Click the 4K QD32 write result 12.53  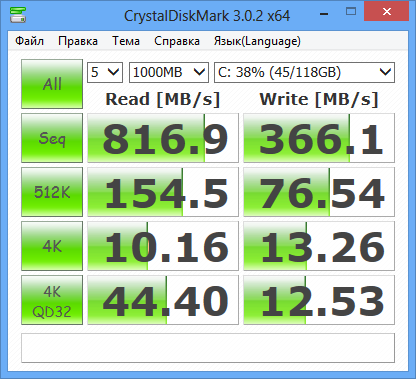[319, 300]
